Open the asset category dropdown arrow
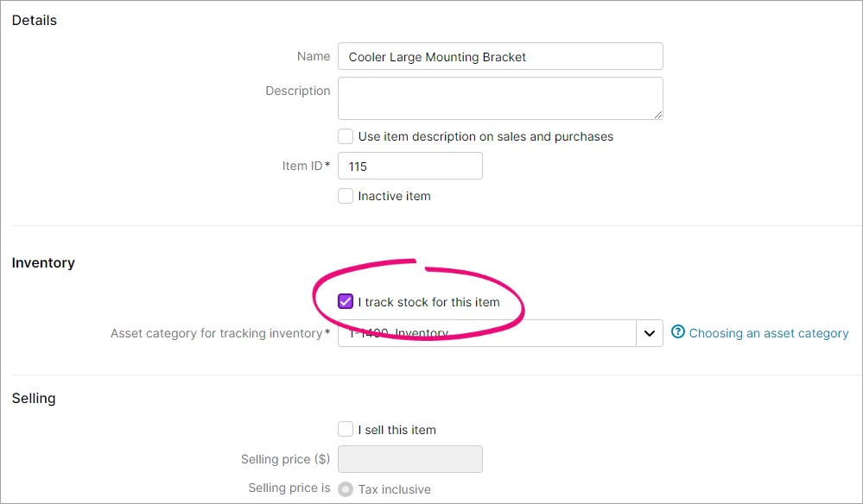863x504 pixels. 650,333
